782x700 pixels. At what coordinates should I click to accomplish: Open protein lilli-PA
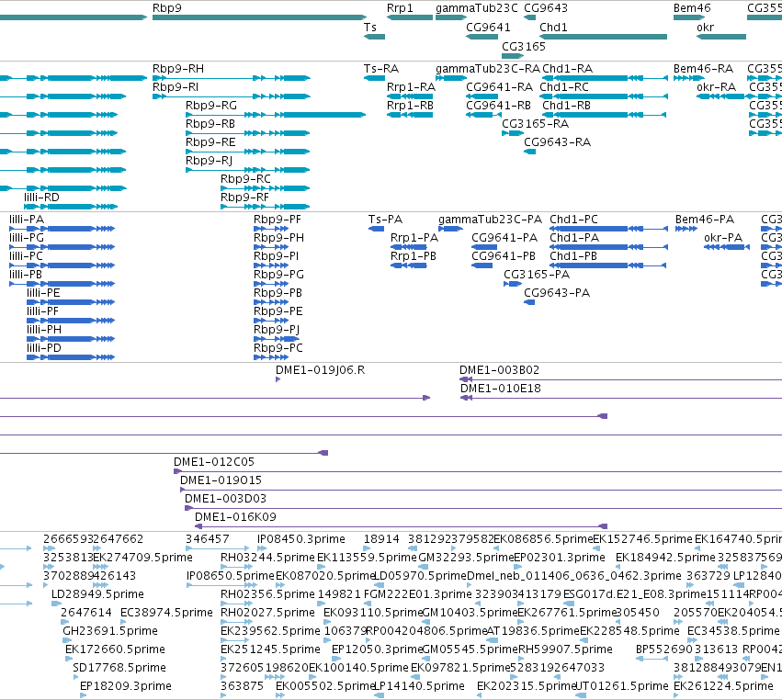coord(27,220)
